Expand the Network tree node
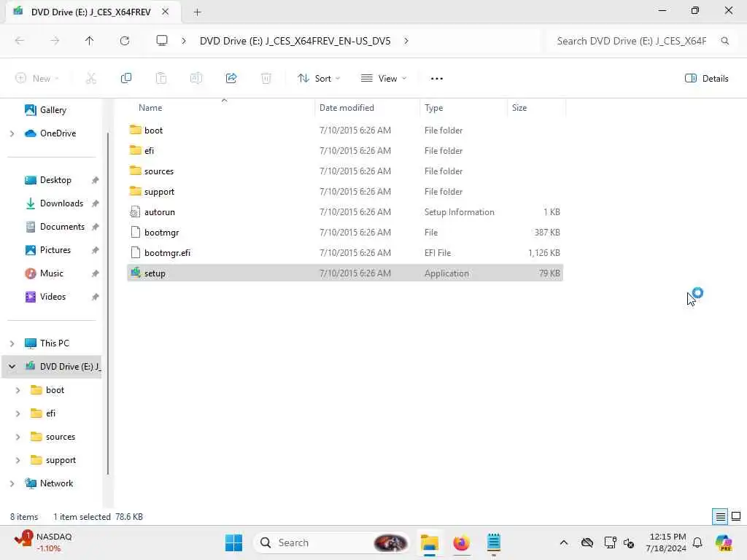This screenshot has height=560, width=747. click(12, 484)
